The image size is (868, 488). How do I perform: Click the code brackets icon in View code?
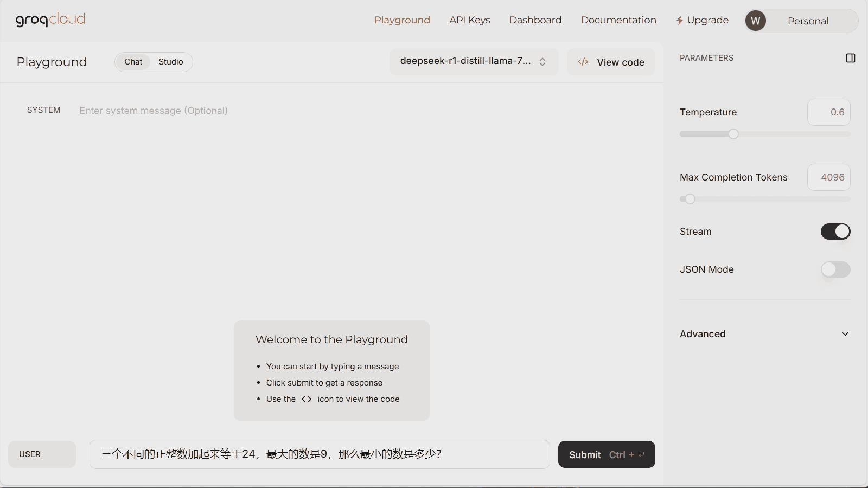click(x=583, y=62)
